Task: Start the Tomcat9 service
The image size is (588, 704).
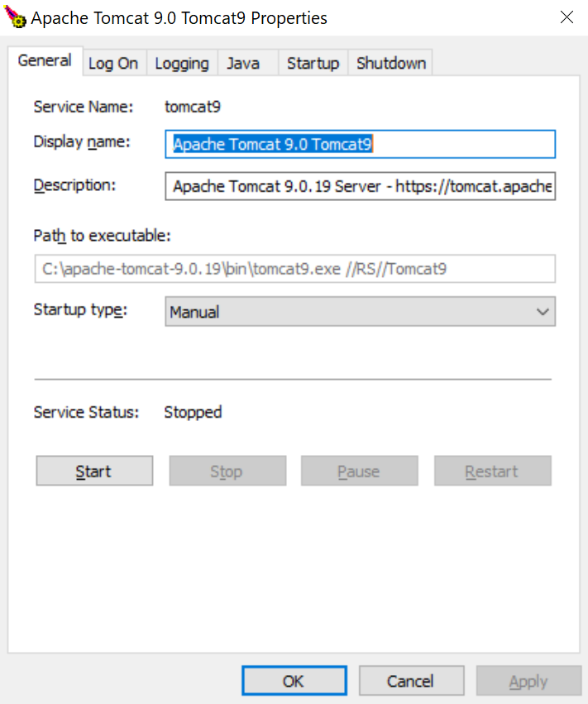Action: click(94, 471)
